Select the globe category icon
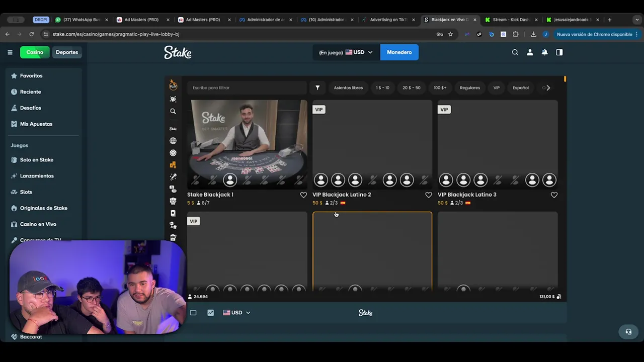 [173, 141]
